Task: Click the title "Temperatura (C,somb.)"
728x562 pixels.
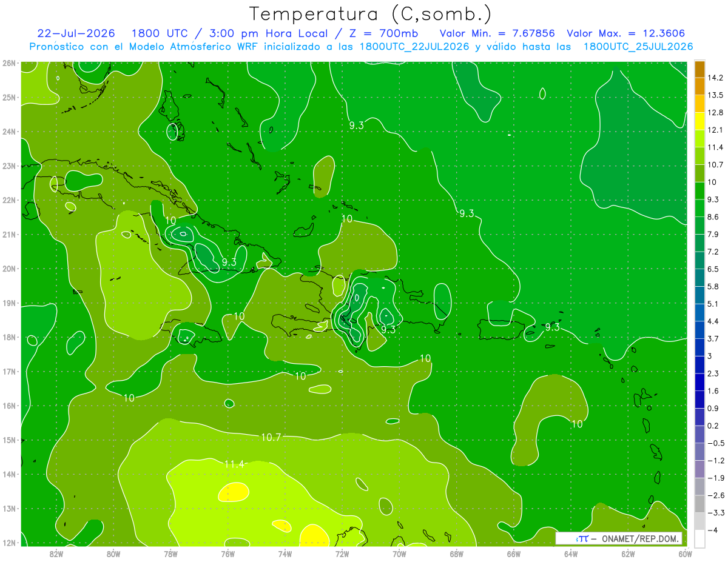Action: tap(371, 14)
